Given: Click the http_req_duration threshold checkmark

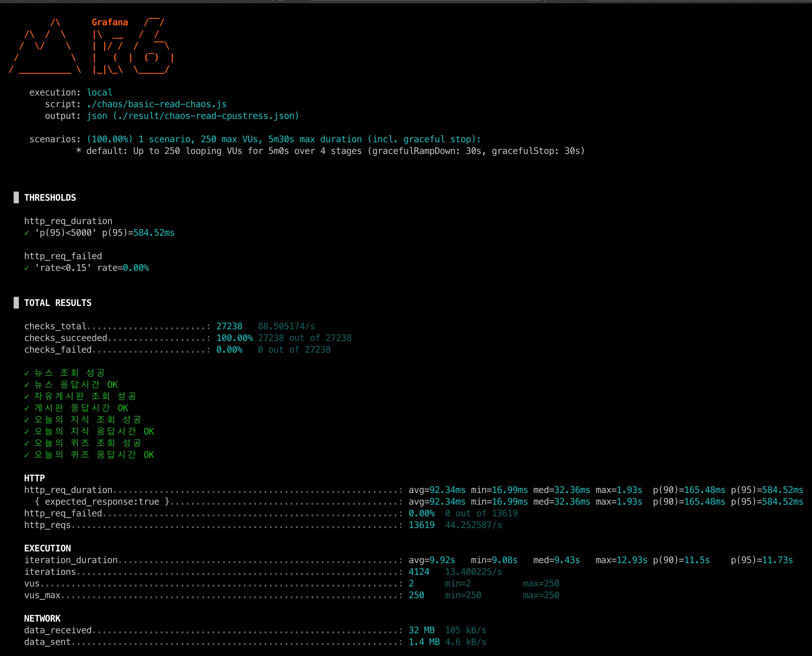Looking at the screenshot, I should click(26, 233).
